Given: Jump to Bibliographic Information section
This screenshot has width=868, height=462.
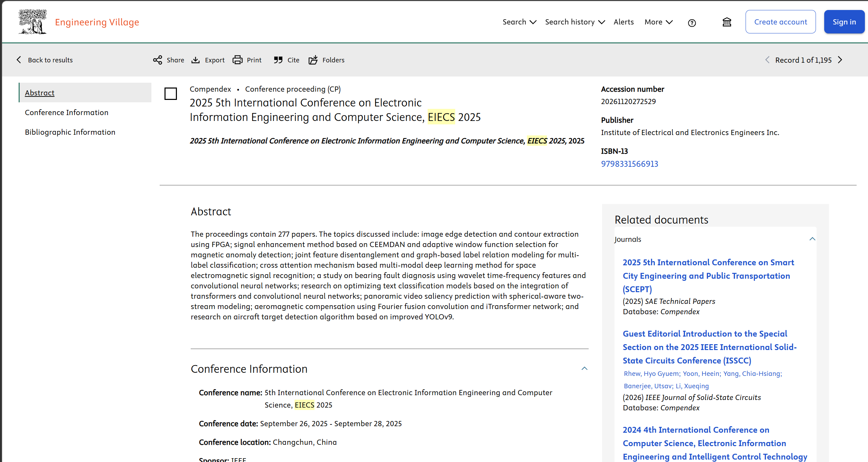Looking at the screenshot, I should [x=70, y=132].
